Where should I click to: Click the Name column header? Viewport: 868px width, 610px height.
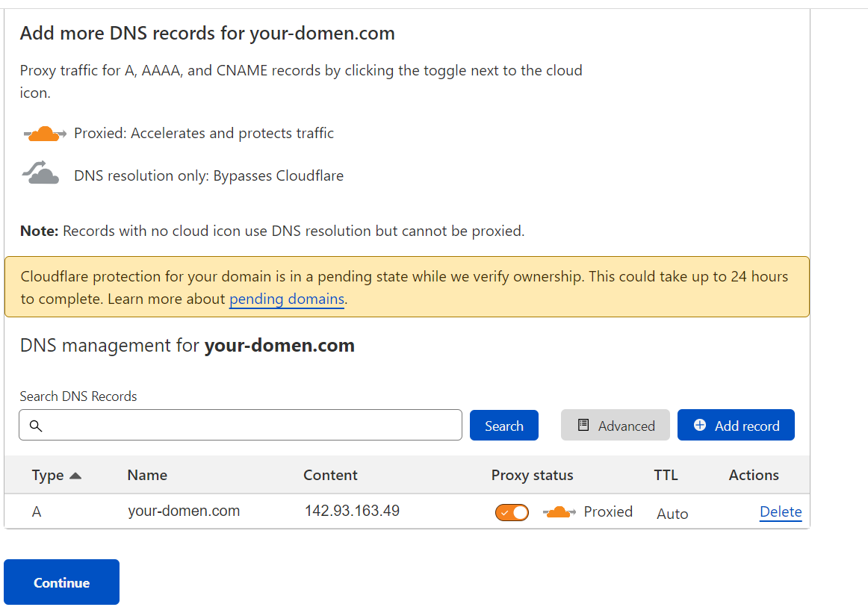pyautogui.click(x=147, y=476)
